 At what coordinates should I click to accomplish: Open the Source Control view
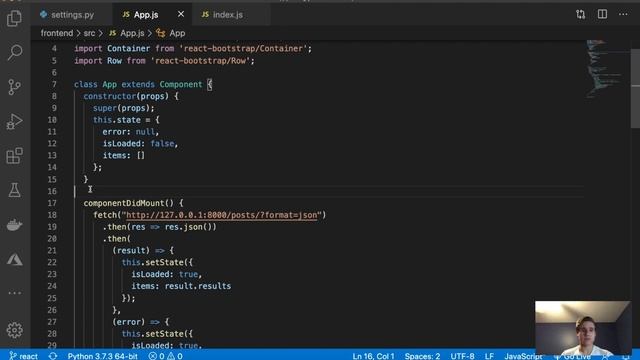tap(15, 87)
